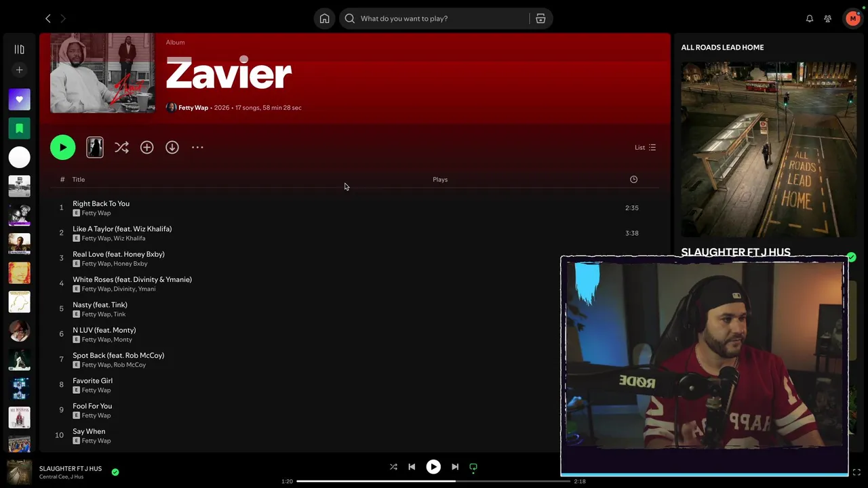Open the notifications bell

pos(809,18)
